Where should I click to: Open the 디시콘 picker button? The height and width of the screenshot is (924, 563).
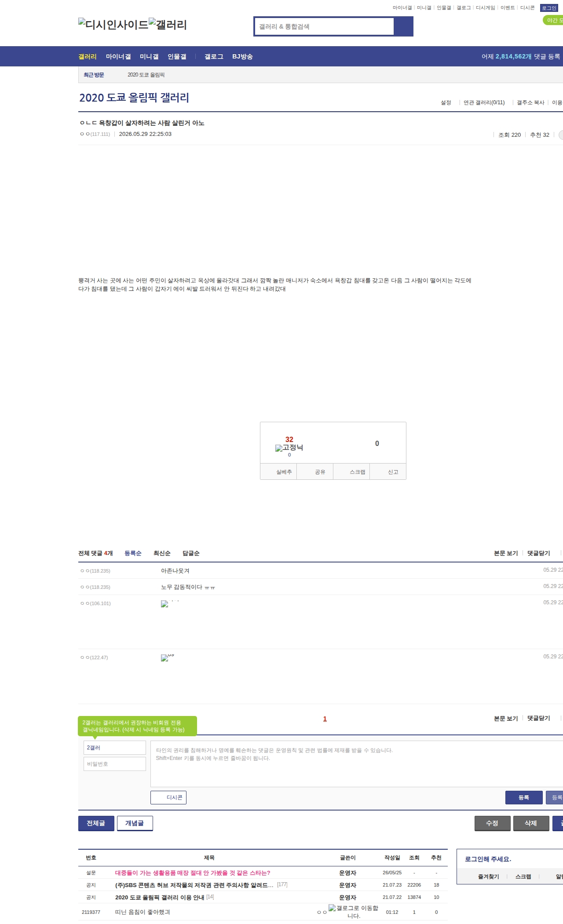(168, 797)
